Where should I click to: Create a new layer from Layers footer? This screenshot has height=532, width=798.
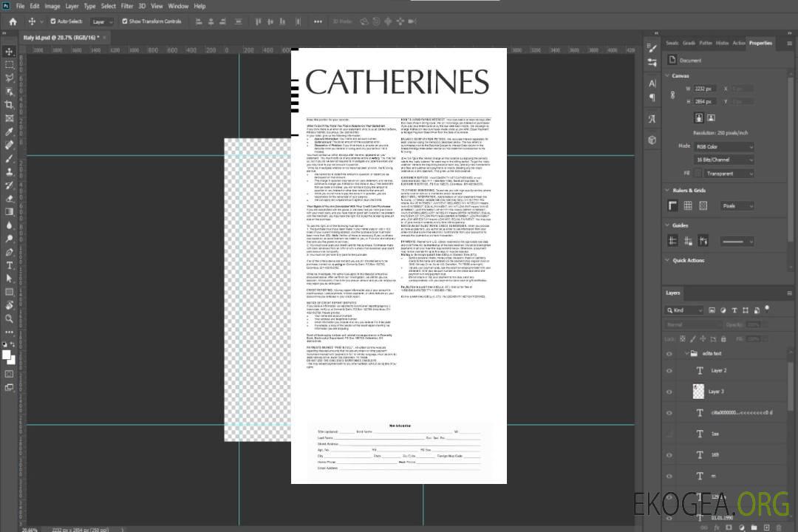click(x=766, y=528)
